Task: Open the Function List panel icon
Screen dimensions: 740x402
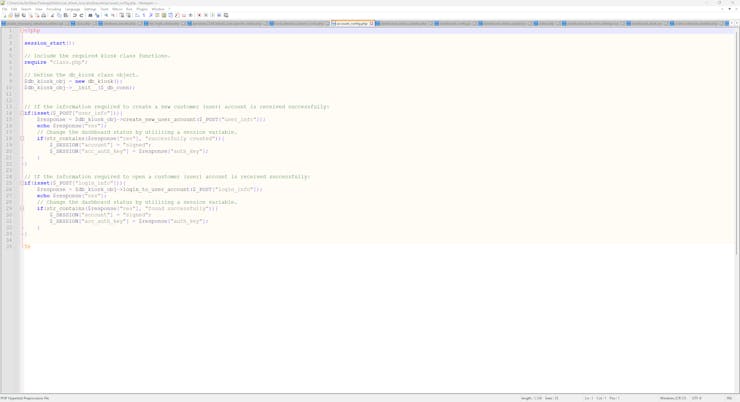Action: click(177, 16)
